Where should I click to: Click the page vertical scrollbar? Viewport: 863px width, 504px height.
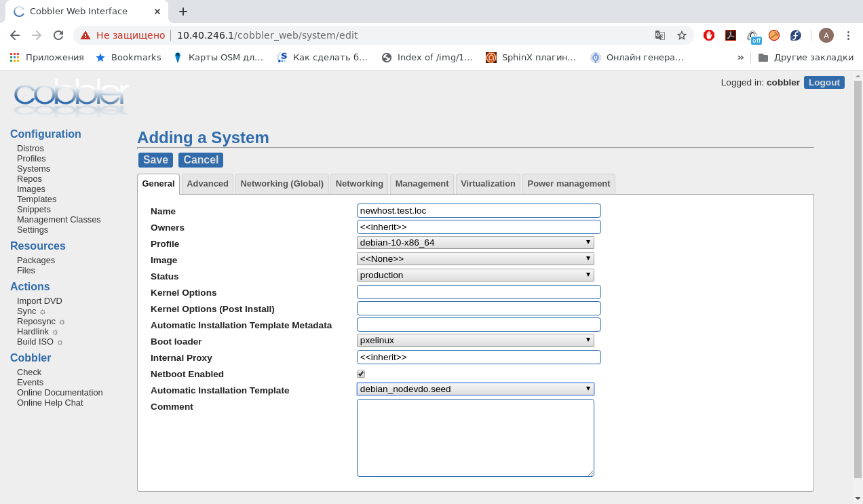pos(858,271)
